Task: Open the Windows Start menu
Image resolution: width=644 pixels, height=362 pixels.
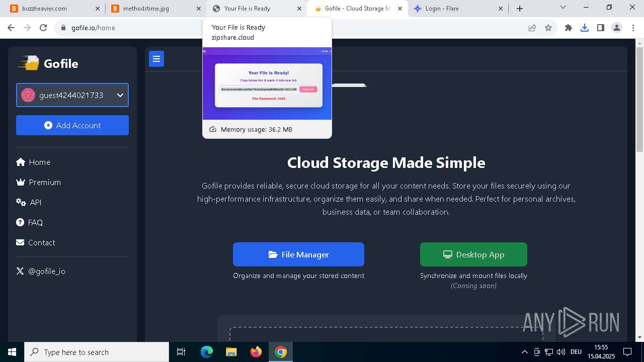Action: [12, 352]
